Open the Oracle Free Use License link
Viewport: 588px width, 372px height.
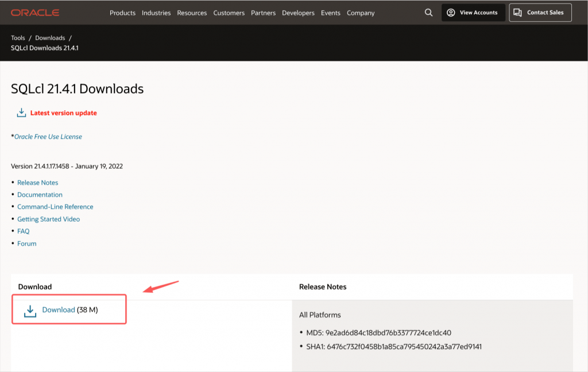48,137
